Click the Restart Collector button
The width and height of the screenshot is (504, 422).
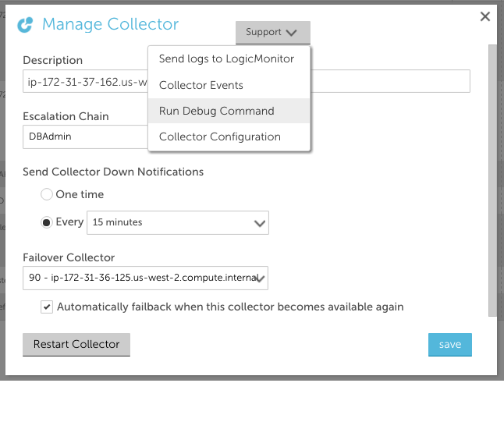pos(76,344)
